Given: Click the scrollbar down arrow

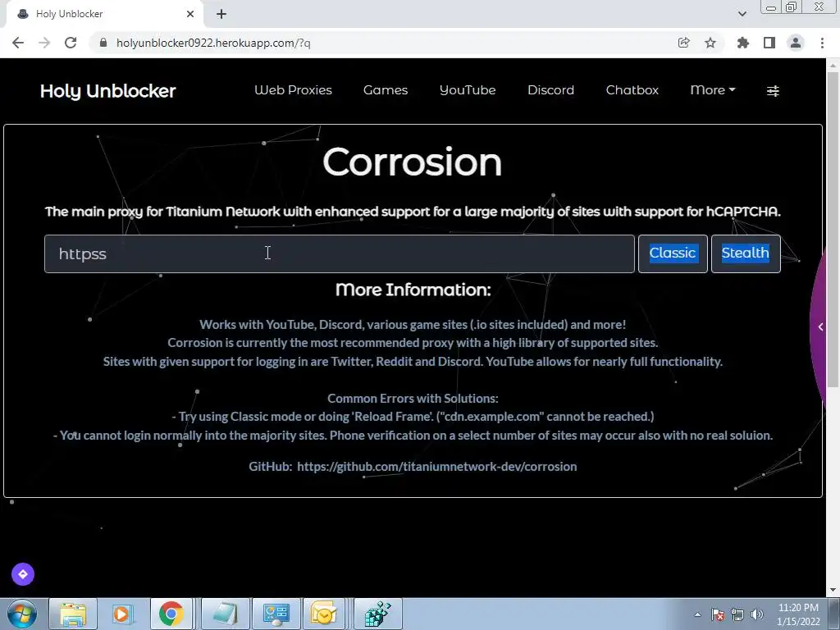Looking at the screenshot, I should pos(833,591).
